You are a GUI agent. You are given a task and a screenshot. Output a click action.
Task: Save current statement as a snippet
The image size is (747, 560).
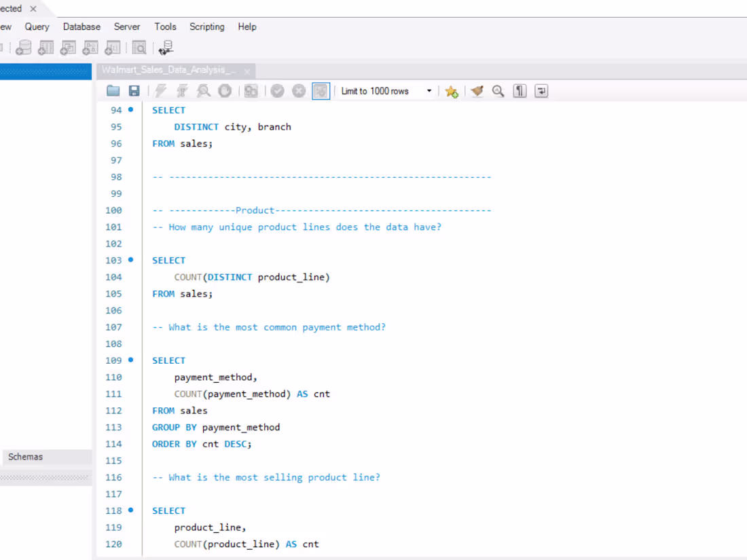[x=452, y=91]
